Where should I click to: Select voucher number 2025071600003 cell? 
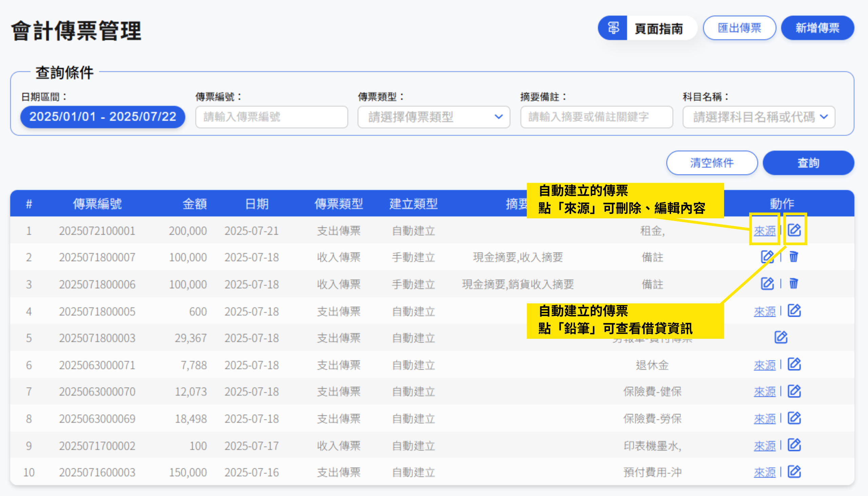coord(97,473)
